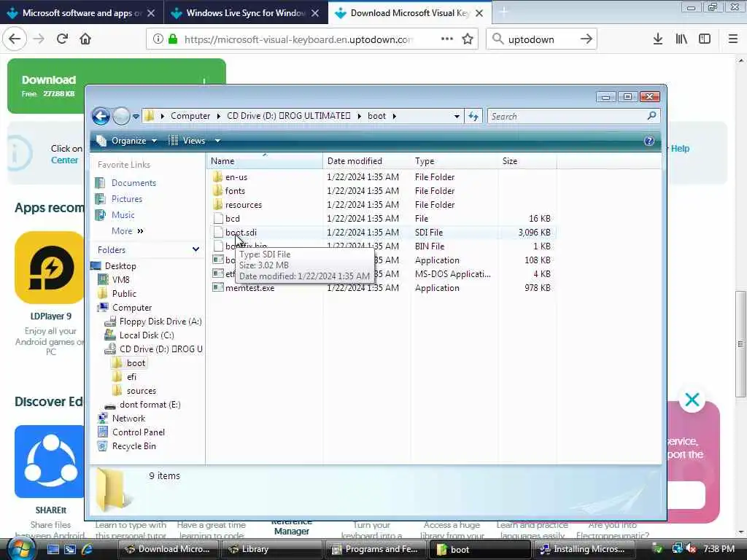Select dont format (E:) drive

(x=150, y=405)
